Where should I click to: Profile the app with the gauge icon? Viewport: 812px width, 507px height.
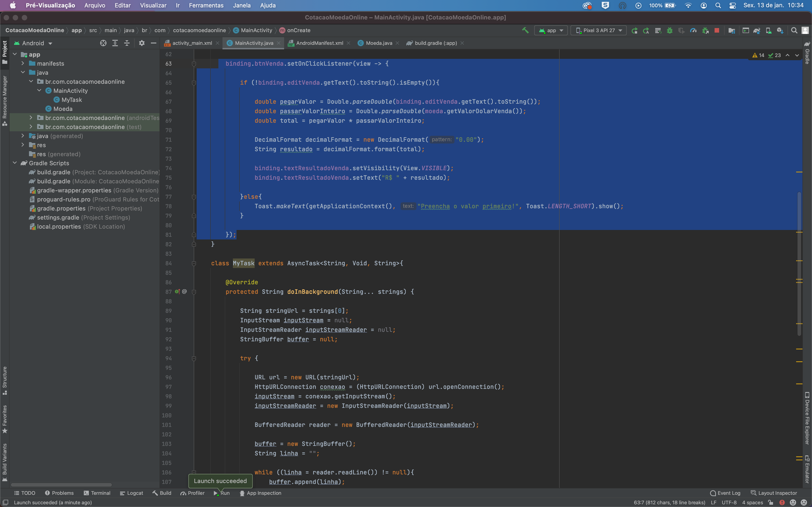pyautogui.click(x=693, y=31)
